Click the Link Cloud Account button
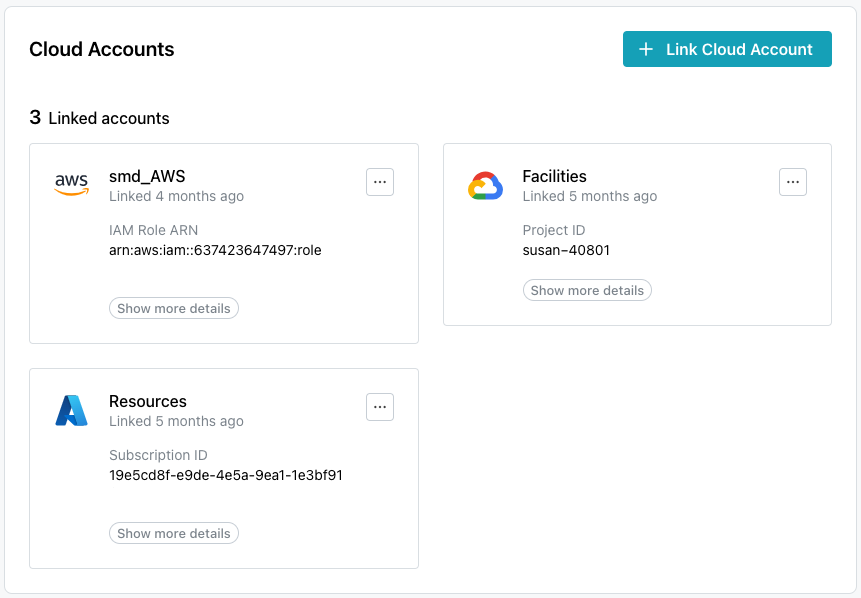 click(727, 48)
